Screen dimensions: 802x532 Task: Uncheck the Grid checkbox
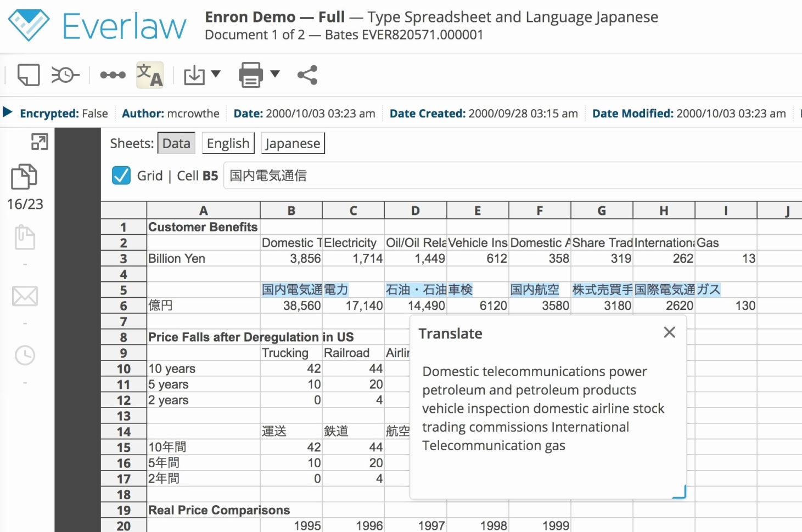[x=121, y=176]
